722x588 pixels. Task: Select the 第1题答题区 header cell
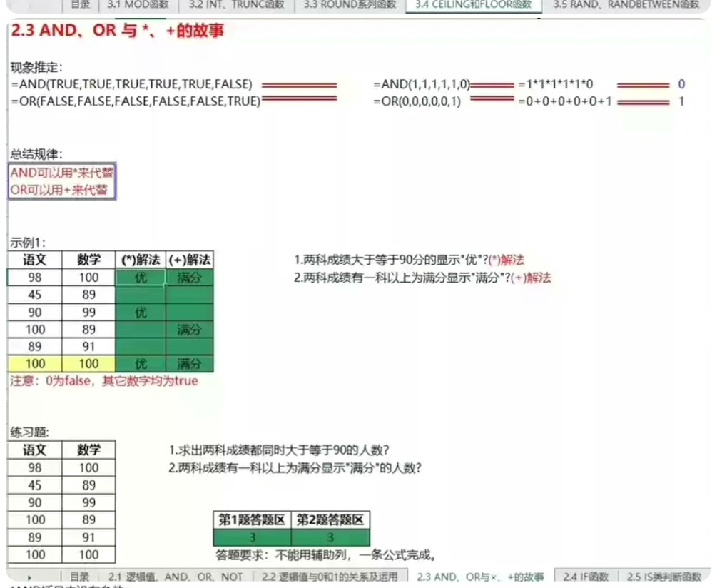pyautogui.click(x=252, y=520)
